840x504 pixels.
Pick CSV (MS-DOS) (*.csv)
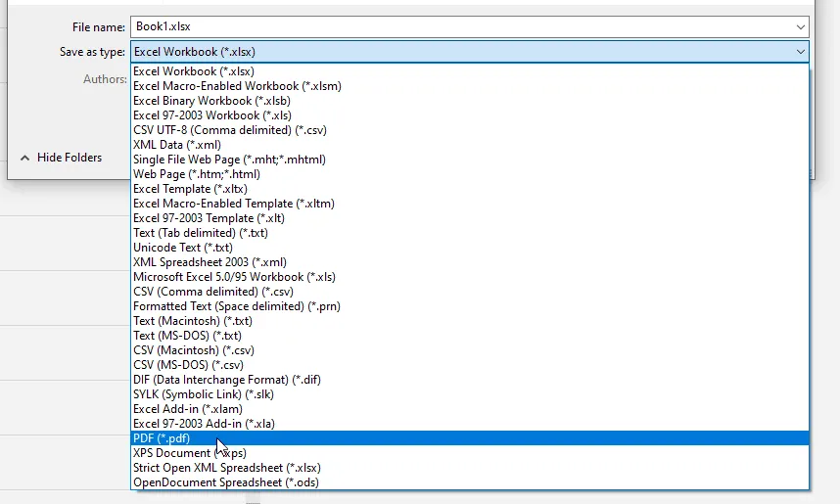pos(469,365)
